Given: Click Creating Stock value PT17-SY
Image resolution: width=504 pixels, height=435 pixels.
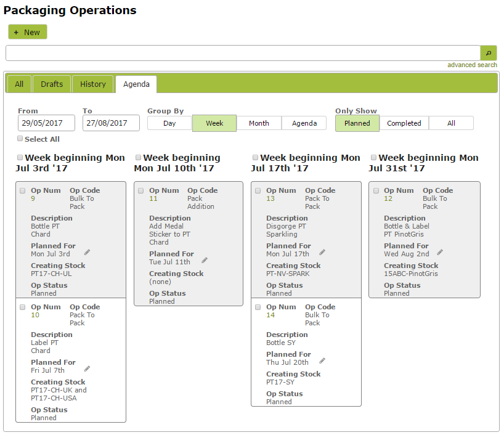Looking at the screenshot, I should [x=280, y=382].
